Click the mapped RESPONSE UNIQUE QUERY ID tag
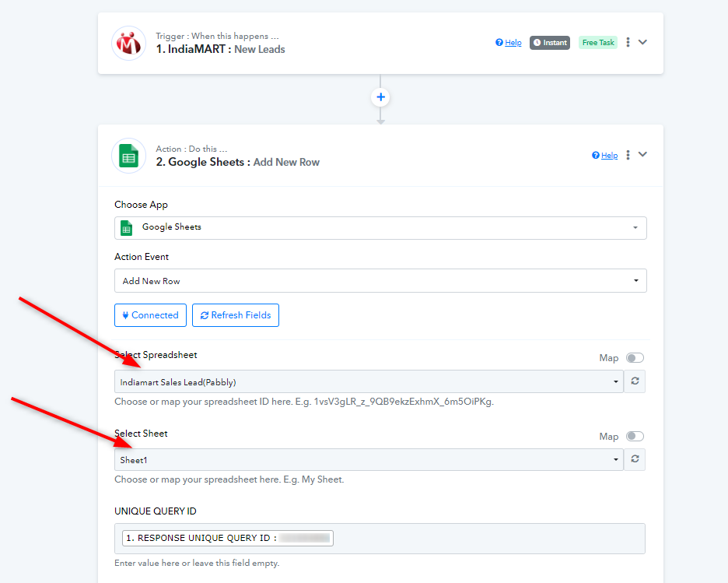The width and height of the screenshot is (728, 583). pos(227,538)
